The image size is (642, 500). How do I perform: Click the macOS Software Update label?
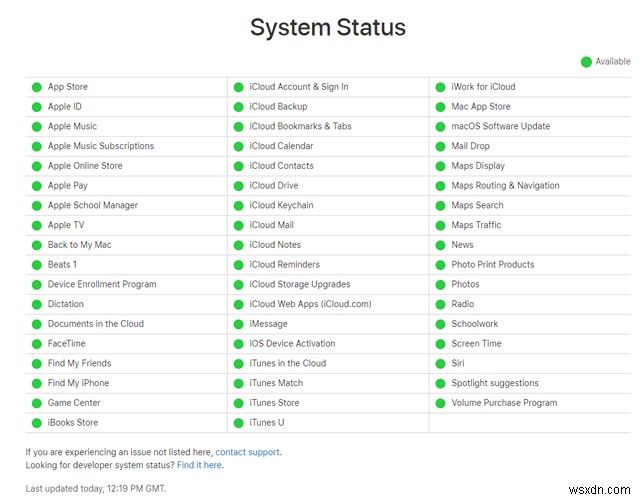click(500, 127)
